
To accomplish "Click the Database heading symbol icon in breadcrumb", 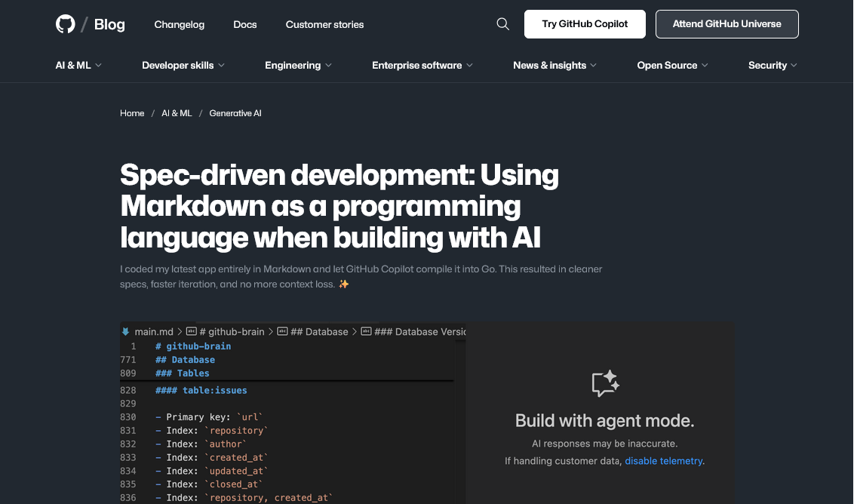I will point(282,331).
